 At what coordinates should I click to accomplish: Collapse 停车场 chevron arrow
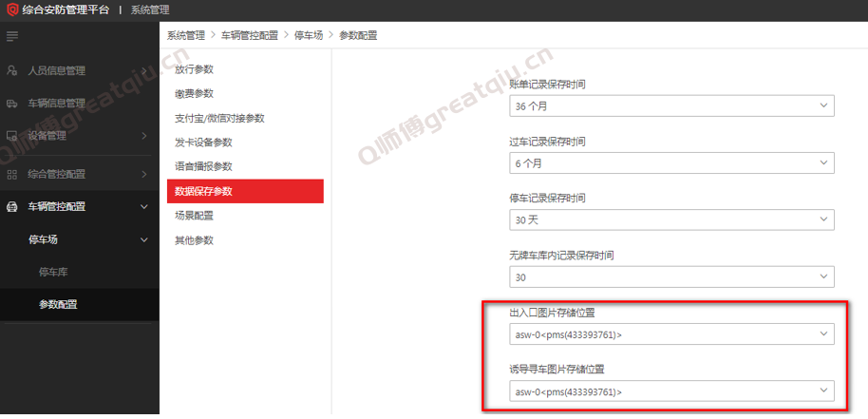[144, 239]
